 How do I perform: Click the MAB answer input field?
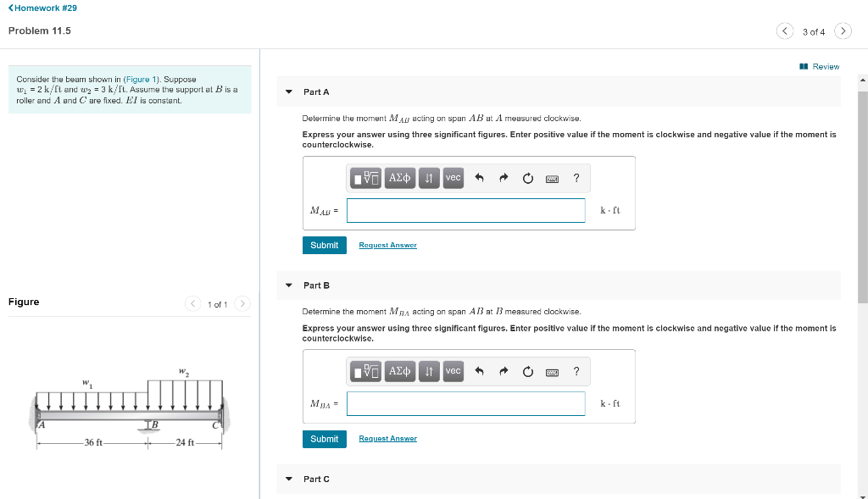465,210
